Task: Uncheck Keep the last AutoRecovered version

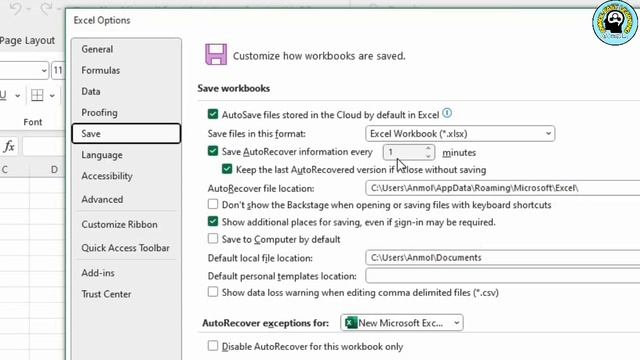Action: 227,169
